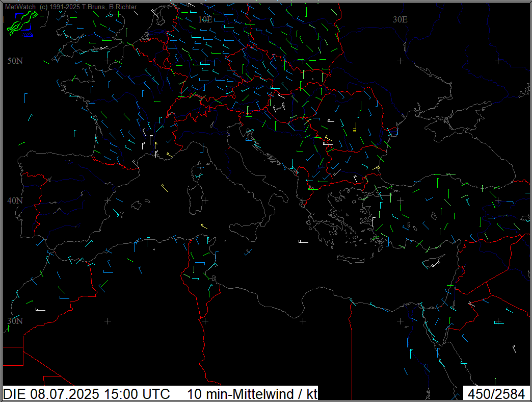
Task: Click the 50N latitude label
Action: point(15,61)
